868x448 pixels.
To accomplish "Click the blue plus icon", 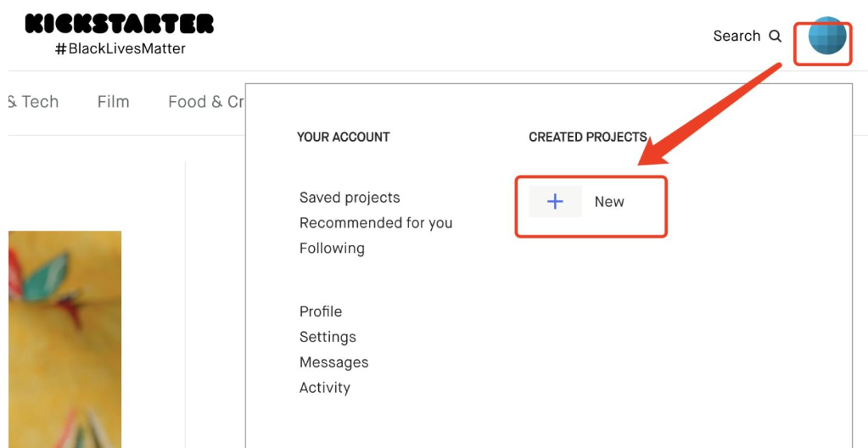I will point(555,202).
